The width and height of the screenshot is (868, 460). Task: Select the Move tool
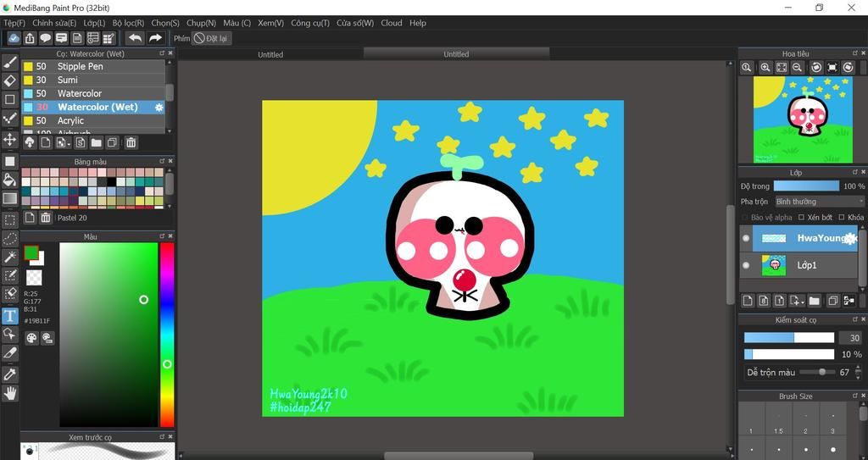tap(9, 139)
